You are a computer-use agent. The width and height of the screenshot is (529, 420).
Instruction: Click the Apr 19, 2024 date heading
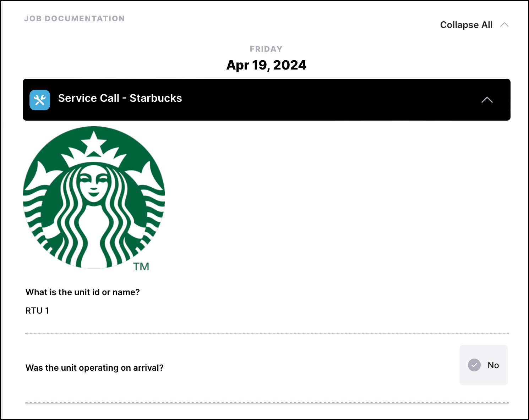coord(266,65)
